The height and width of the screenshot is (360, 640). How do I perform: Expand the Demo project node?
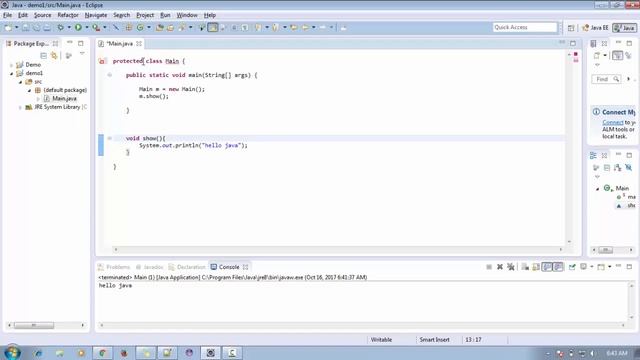11,65
